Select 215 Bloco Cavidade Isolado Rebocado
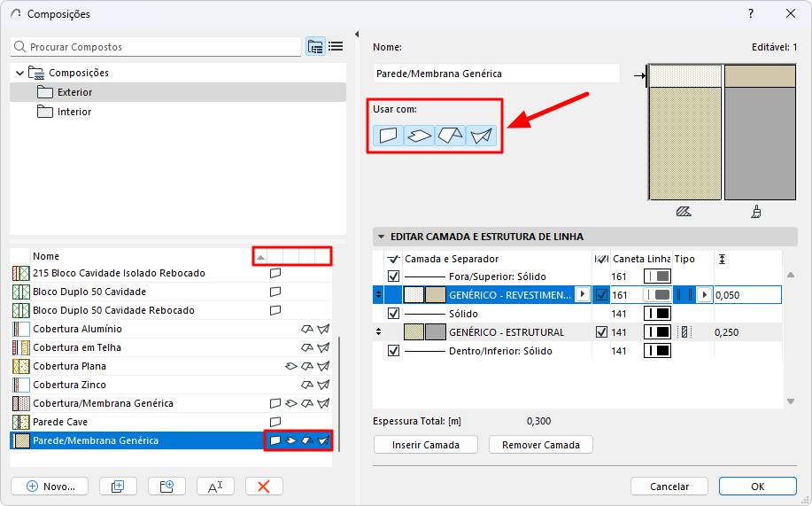Image resolution: width=812 pixels, height=506 pixels. [x=171, y=273]
